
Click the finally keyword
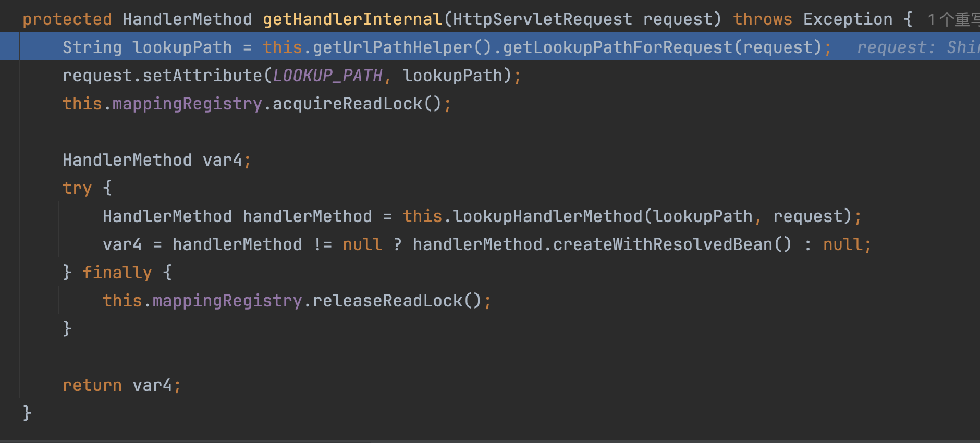(x=117, y=273)
